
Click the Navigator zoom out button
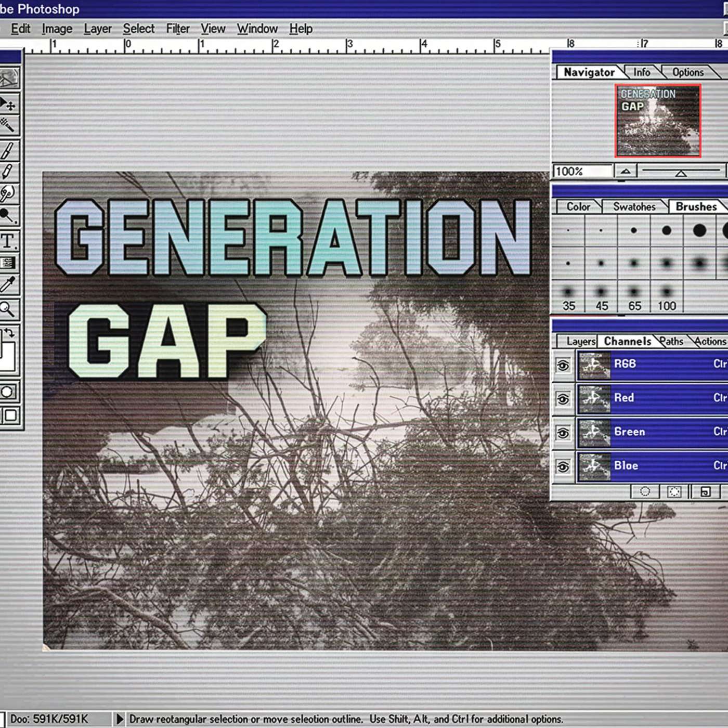point(626,171)
